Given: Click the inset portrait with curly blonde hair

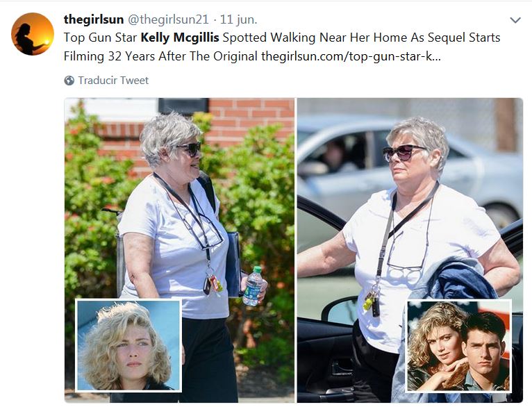Looking at the screenshot, I should tap(128, 345).
